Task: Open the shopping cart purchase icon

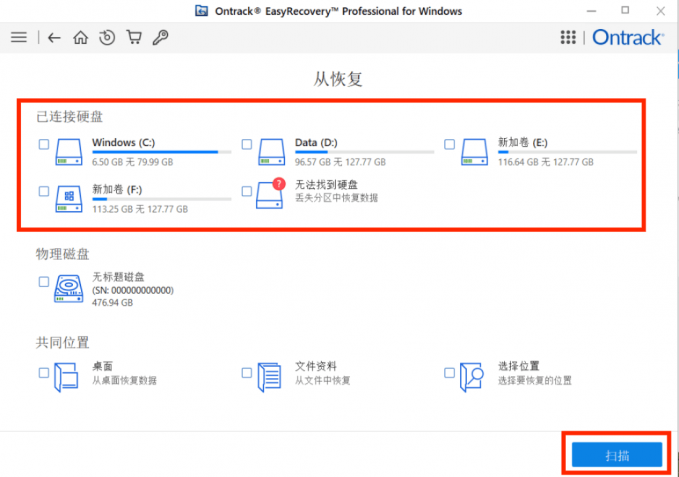Action: click(134, 38)
